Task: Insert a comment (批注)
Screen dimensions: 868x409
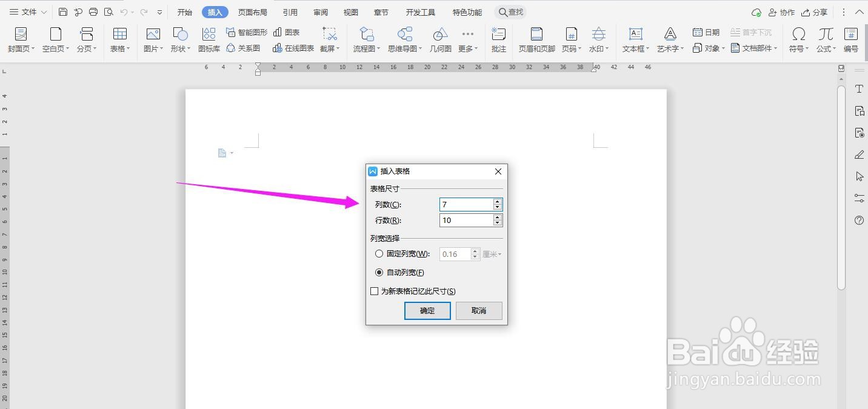Action: pyautogui.click(x=499, y=40)
